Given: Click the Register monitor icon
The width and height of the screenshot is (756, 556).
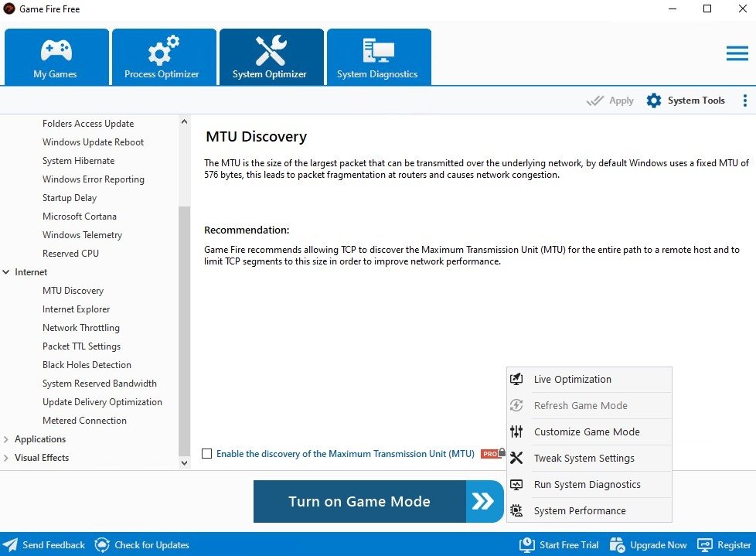Looking at the screenshot, I should pos(705,545).
